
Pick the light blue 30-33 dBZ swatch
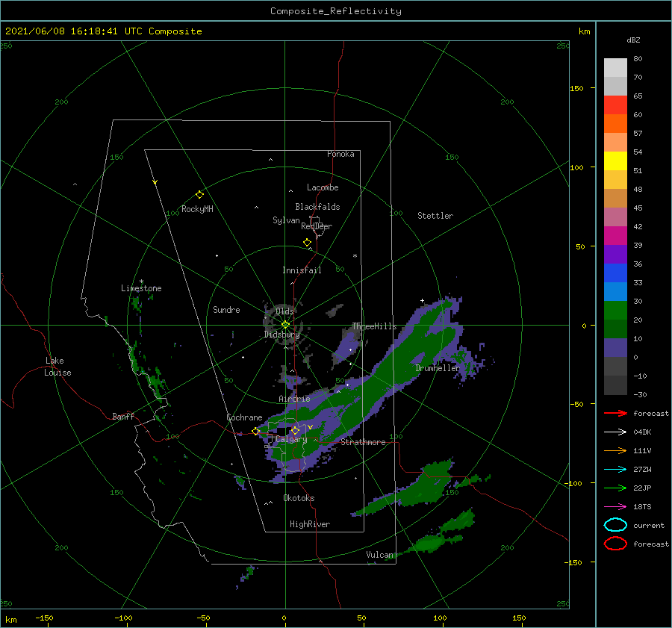click(615, 292)
